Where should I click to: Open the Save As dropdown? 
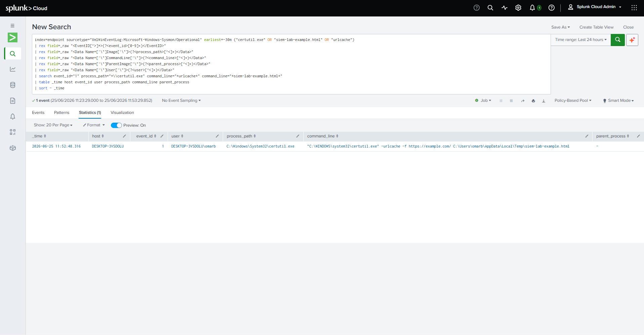click(560, 27)
